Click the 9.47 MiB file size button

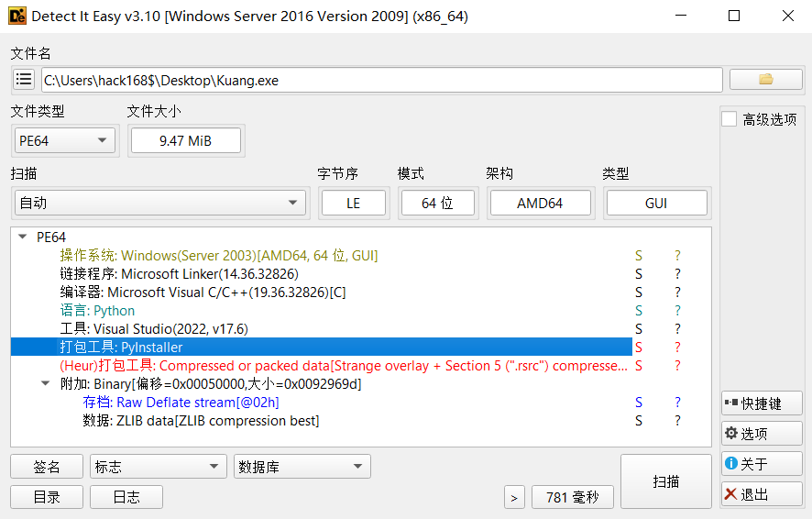(x=185, y=141)
